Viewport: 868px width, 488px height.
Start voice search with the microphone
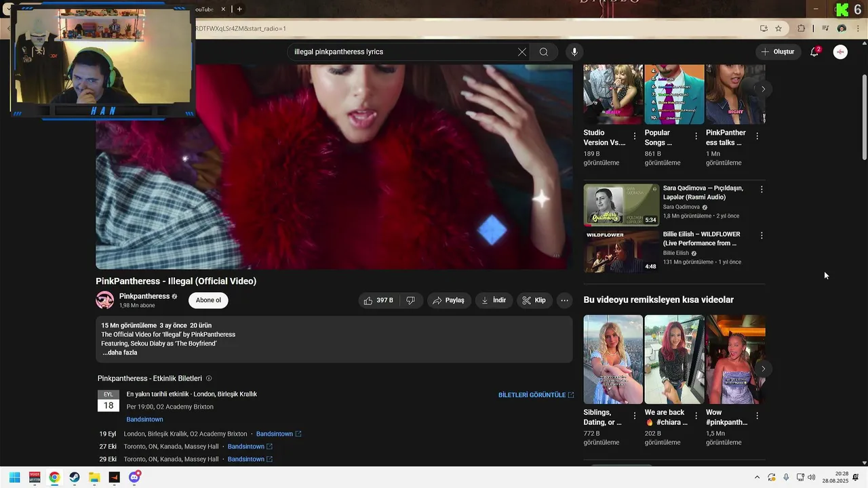click(574, 52)
